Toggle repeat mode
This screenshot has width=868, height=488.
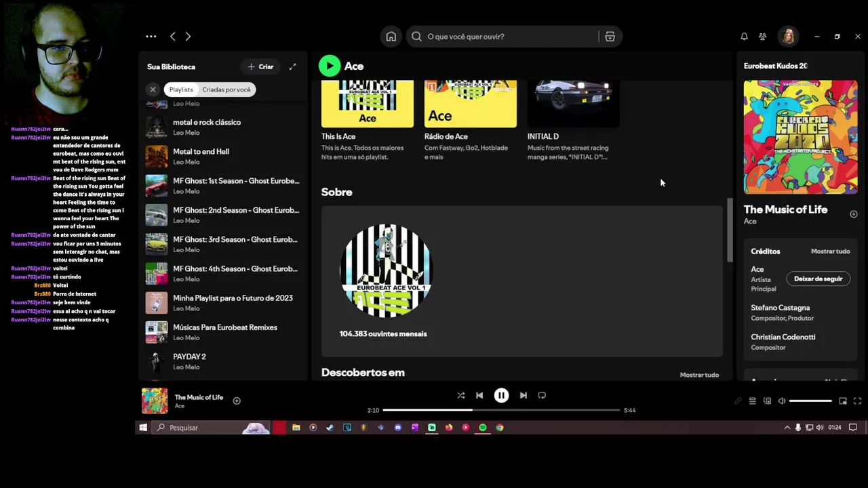542,395
